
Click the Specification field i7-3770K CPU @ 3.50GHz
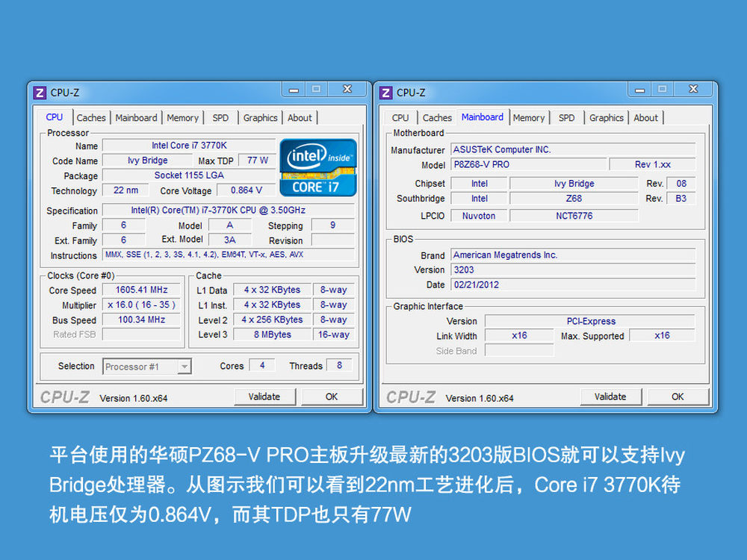(x=229, y=210)
